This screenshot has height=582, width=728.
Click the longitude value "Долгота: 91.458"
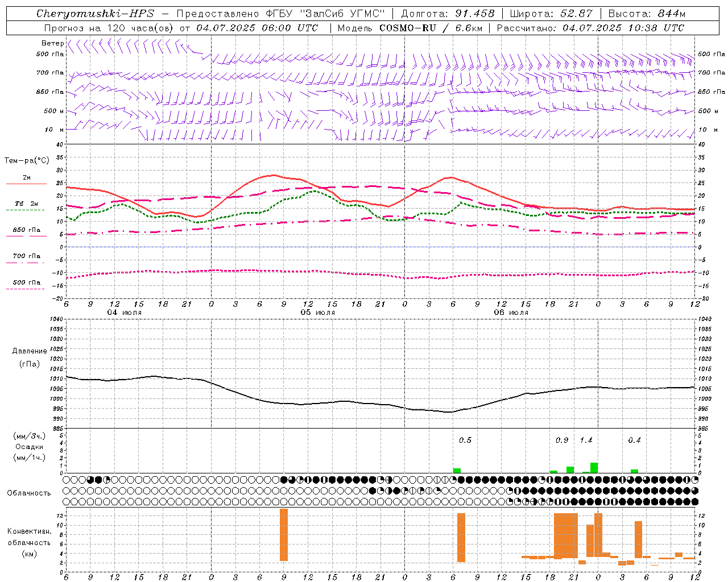tap(448, 14)
